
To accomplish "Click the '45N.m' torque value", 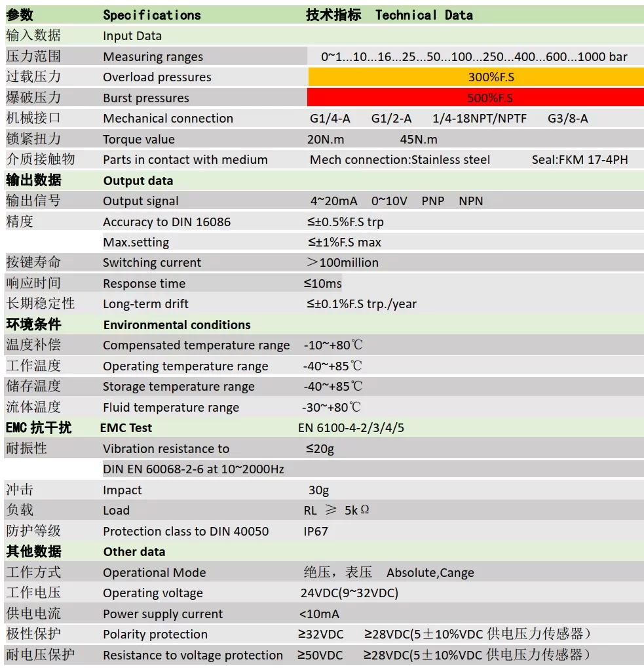I will (419, 140).
